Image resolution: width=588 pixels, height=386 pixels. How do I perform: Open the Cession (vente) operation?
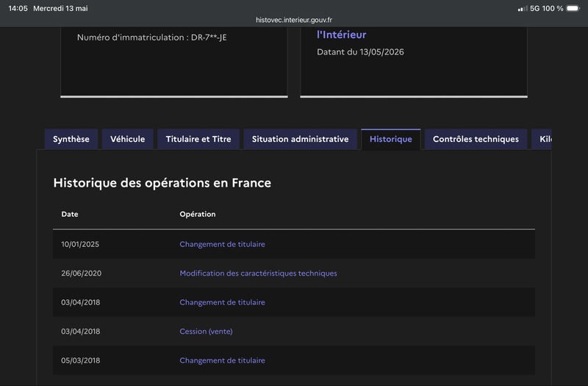[206, 332]
